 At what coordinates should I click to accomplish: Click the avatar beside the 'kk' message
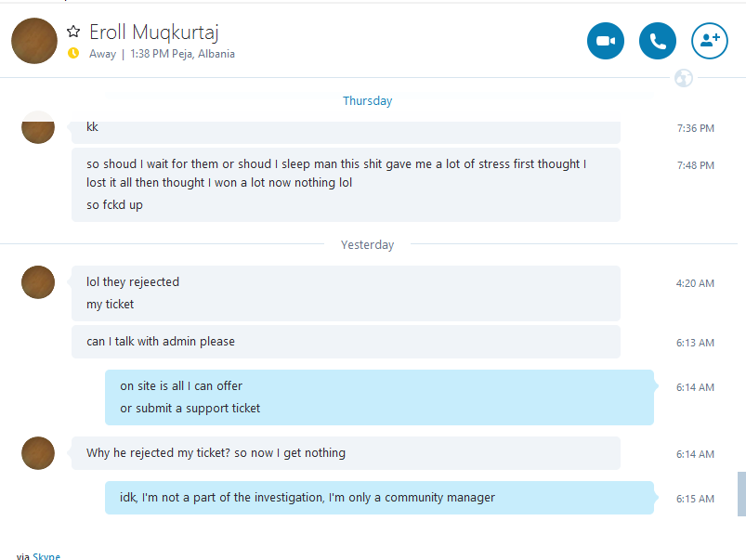pos(38,127)
